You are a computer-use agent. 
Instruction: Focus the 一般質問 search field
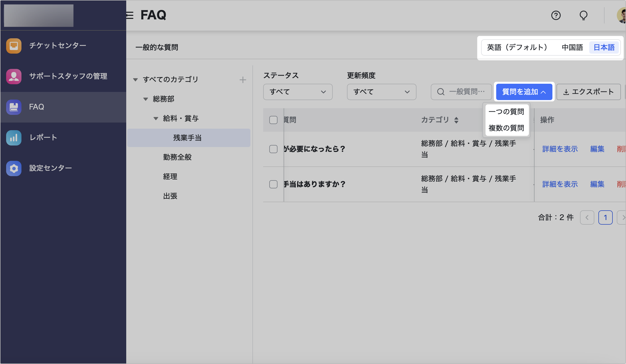tap(461, 92)
